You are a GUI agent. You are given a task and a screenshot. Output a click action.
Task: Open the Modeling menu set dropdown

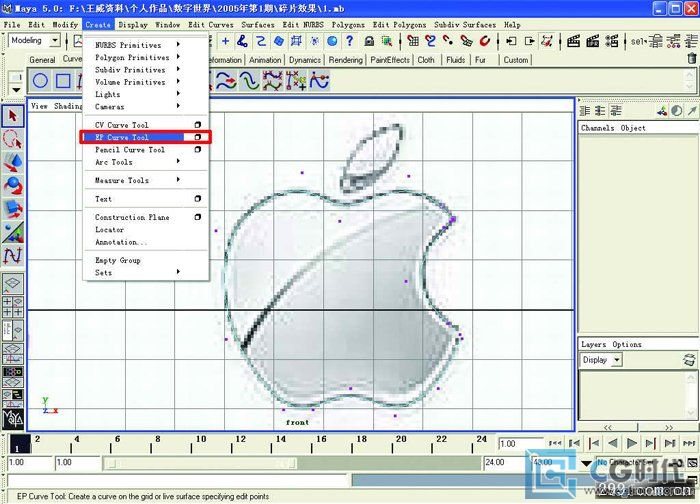click(x=55, y=41)
